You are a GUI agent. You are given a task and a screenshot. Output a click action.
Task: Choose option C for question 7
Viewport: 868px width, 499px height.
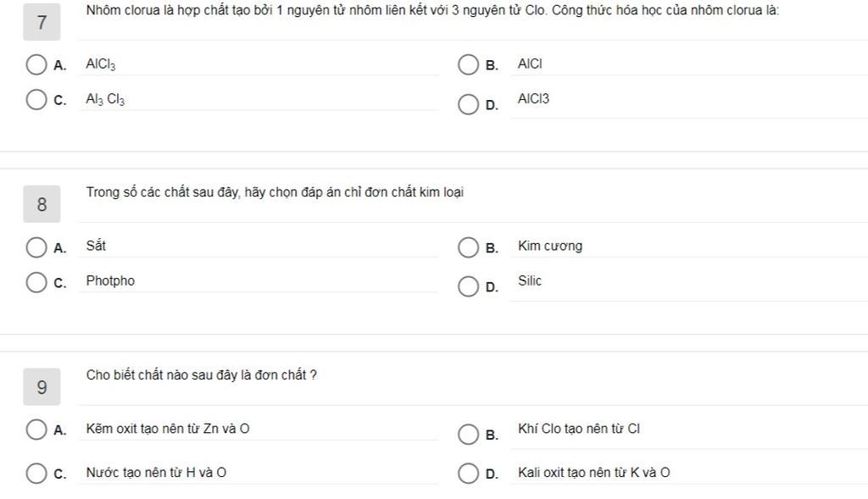(36, 100)
